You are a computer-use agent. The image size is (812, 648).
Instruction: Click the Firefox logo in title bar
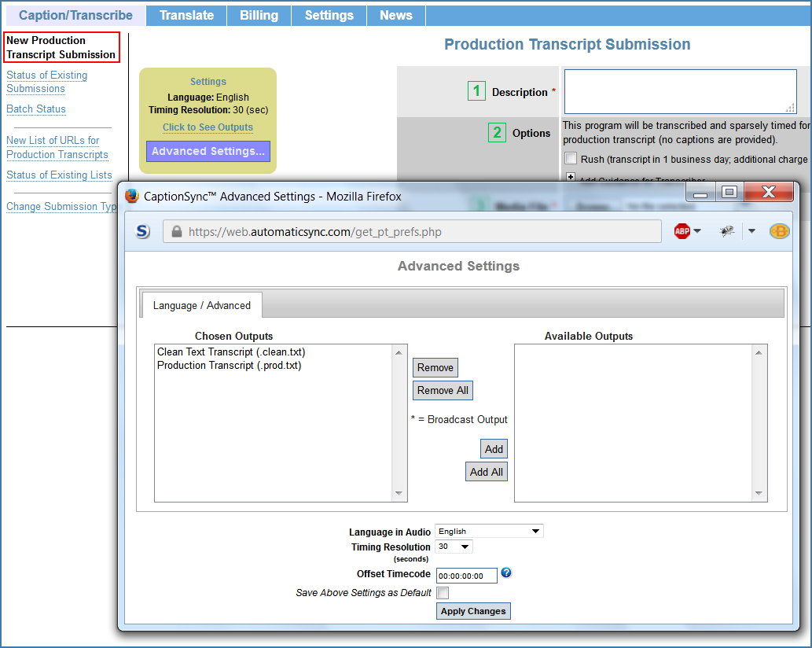(131, 196)
